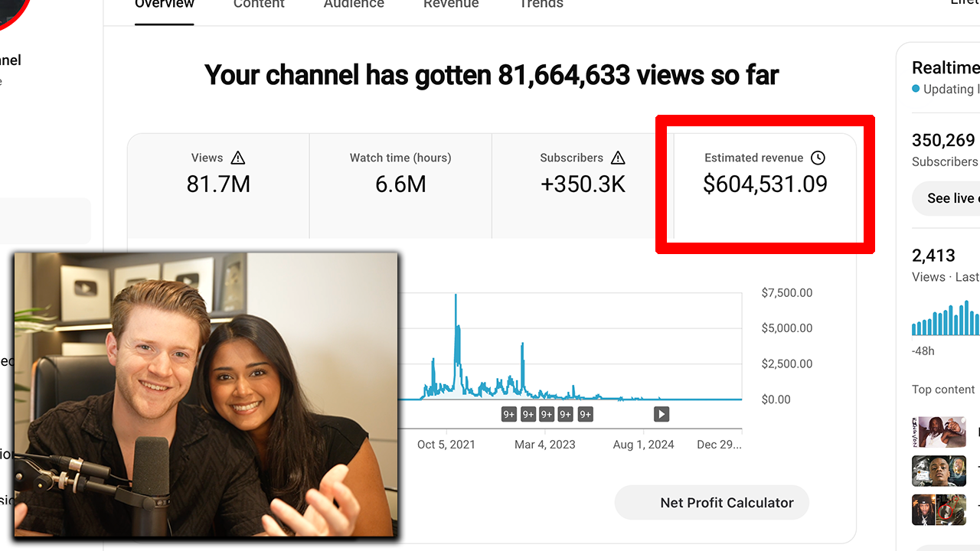
Task: Click the third 9+ marker under the chart
Action: 547,414
